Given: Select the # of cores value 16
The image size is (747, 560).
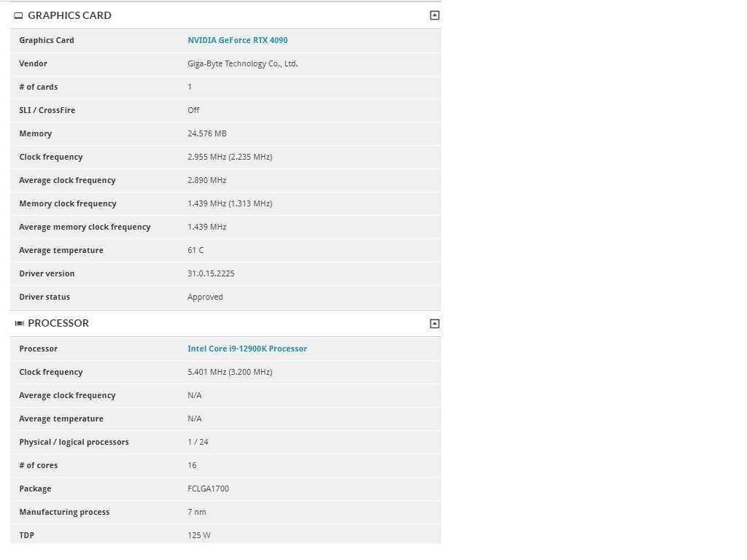Looking at the screenshot, I should pos(192,466).
